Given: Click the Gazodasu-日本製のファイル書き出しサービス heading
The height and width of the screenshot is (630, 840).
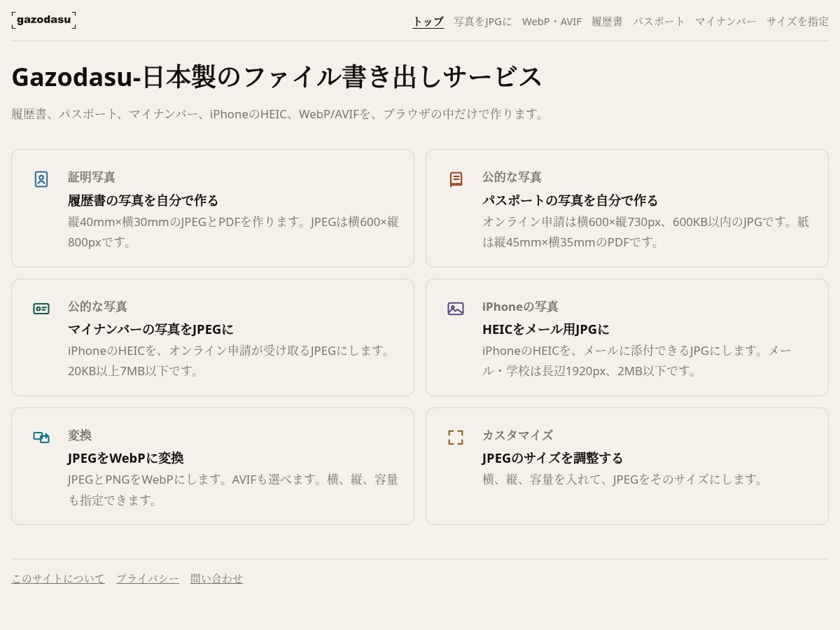Looking at the screenshot, I should click(277, 76).
